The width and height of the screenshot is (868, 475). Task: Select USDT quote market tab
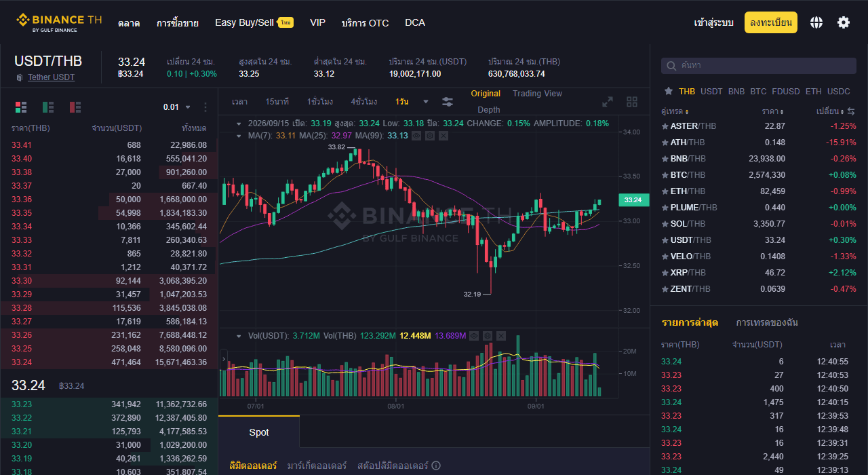click(711, 91)
